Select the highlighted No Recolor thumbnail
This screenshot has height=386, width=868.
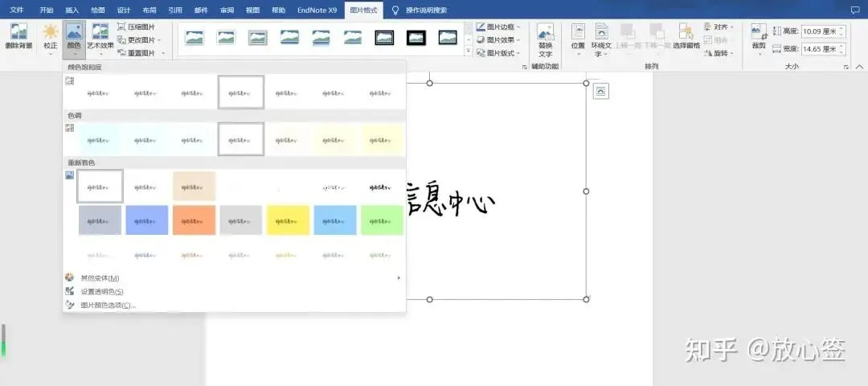click(x=100, y=186)
